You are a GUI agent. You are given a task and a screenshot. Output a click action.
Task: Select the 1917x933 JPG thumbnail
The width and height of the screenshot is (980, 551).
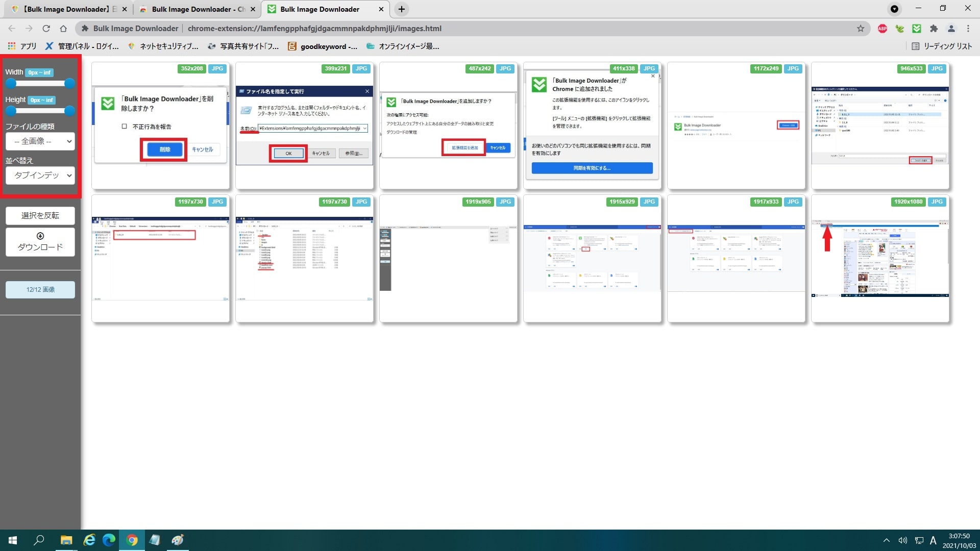pos(736,259)
